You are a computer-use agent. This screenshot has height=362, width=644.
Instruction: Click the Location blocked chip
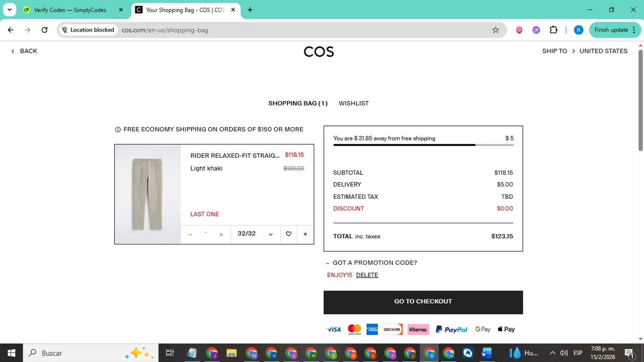88,30
